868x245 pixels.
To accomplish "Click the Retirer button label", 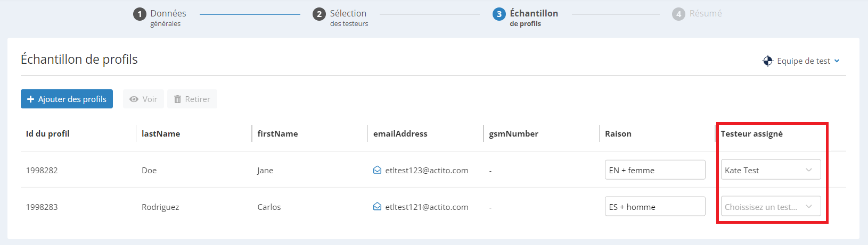I will [x=198, y=99].
